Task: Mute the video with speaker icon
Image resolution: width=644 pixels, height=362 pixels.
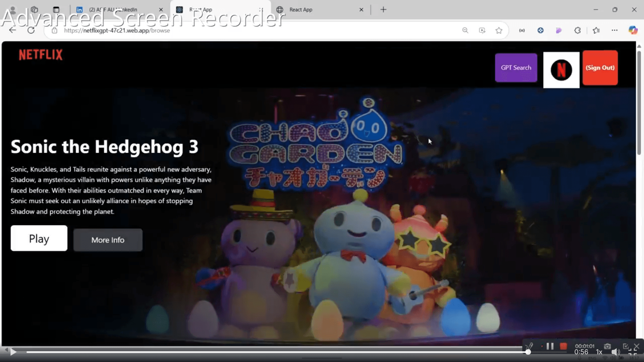Action: (615, 352)
